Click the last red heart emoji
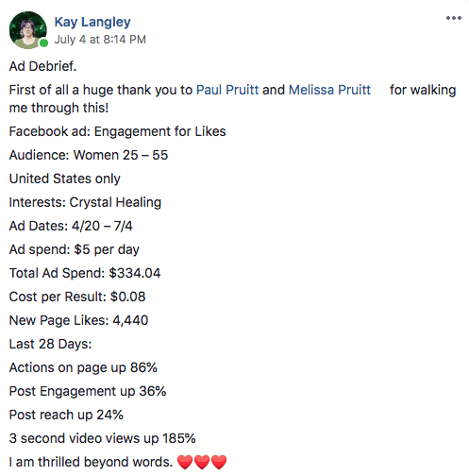The image size is (469, 476). pyautogui.click(x=219, y=462)
